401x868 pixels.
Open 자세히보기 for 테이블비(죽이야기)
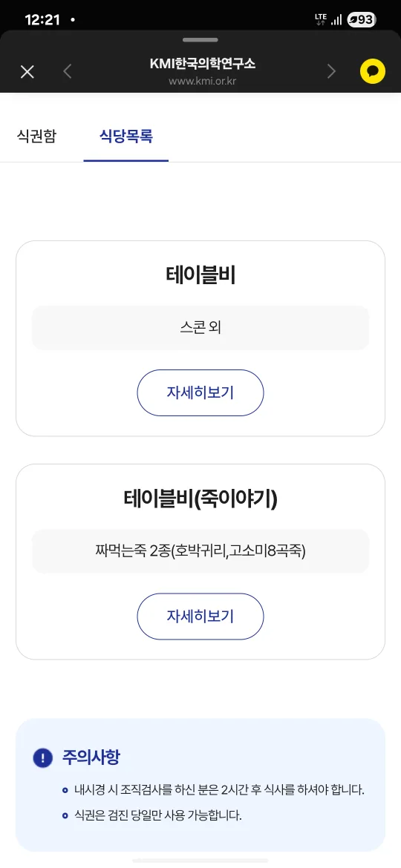click(200, 616)
